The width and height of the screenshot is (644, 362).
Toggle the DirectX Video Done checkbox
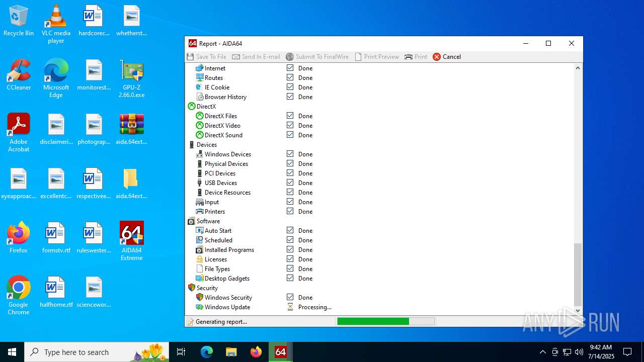pos(290,125)
